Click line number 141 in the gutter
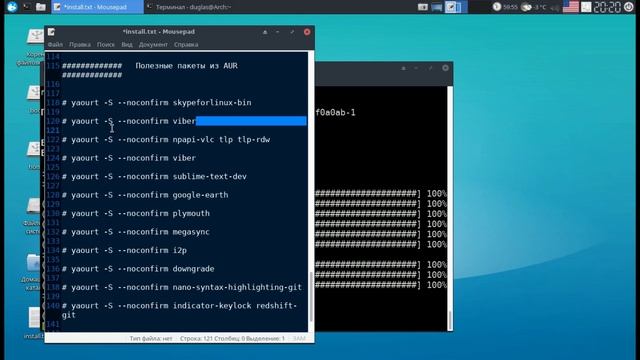 (x=53, y=324)
